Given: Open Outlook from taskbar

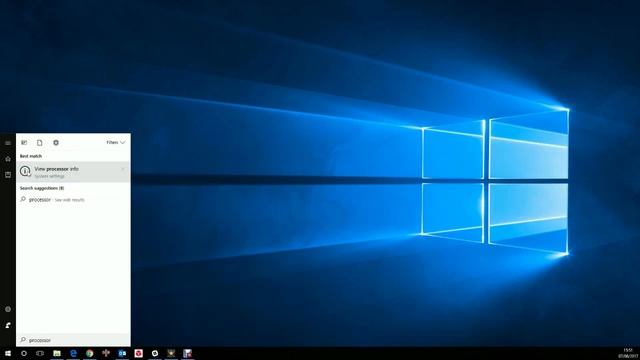Looking at the screenshot, I should point(122,353).
